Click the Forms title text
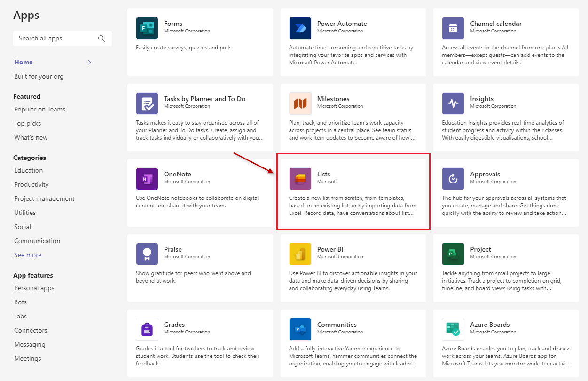This screenshot has width=588, height=381. click(173, 24)
